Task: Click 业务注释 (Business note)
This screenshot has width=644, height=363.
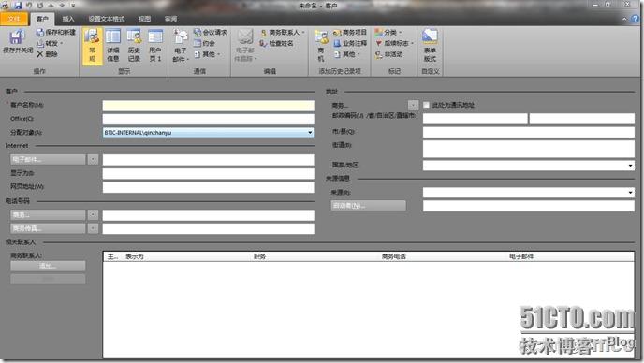Action: point(349,43)
